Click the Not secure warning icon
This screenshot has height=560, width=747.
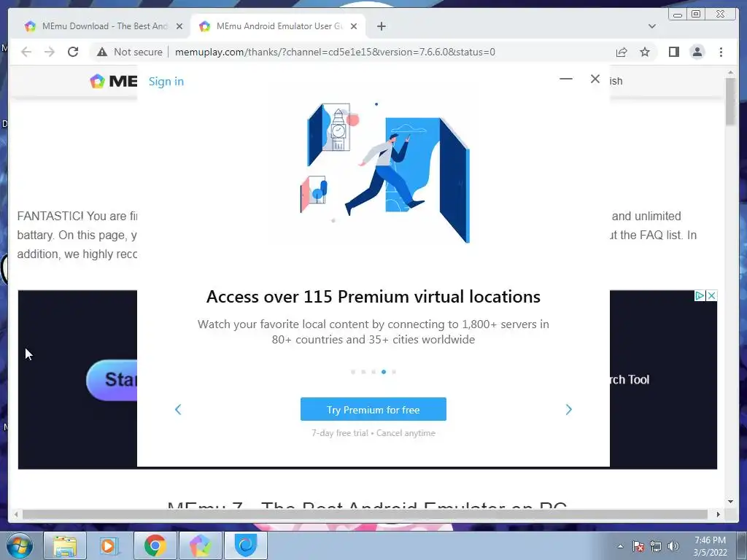pyautogui.click(x=102, y=52)
